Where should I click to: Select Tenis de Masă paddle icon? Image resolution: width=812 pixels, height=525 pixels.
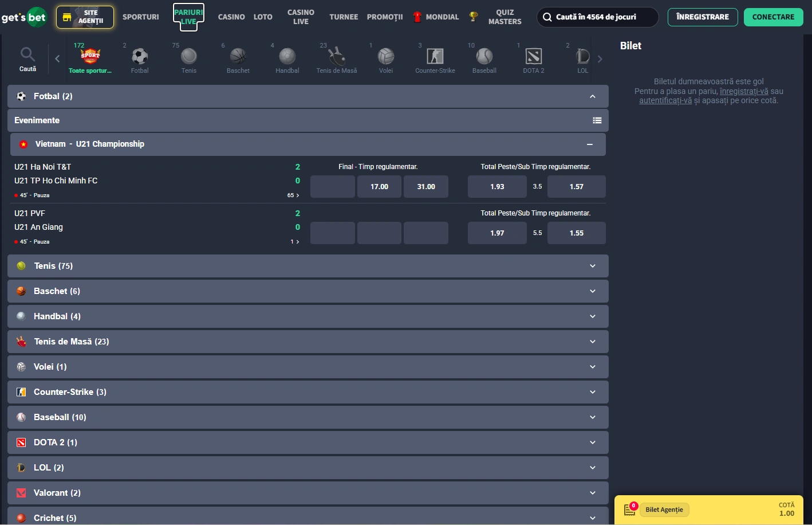click(337, 56)
